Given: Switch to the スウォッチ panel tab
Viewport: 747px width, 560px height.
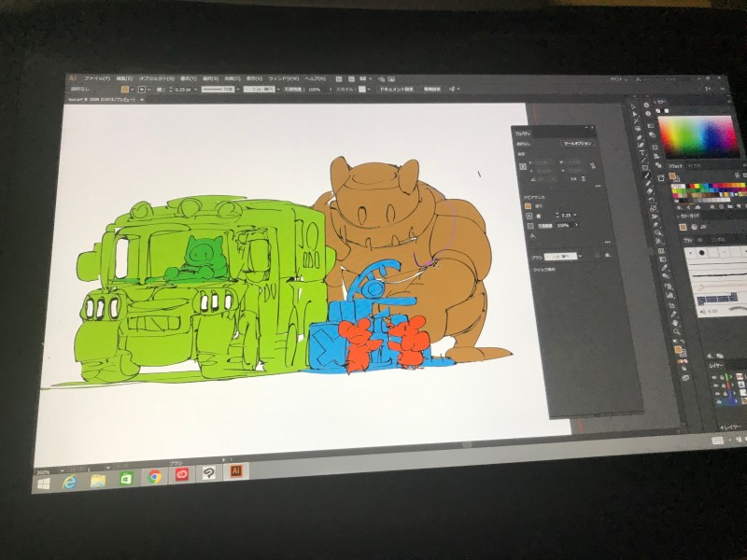Looking at the screenshot, I should click(x=675, y=166).
